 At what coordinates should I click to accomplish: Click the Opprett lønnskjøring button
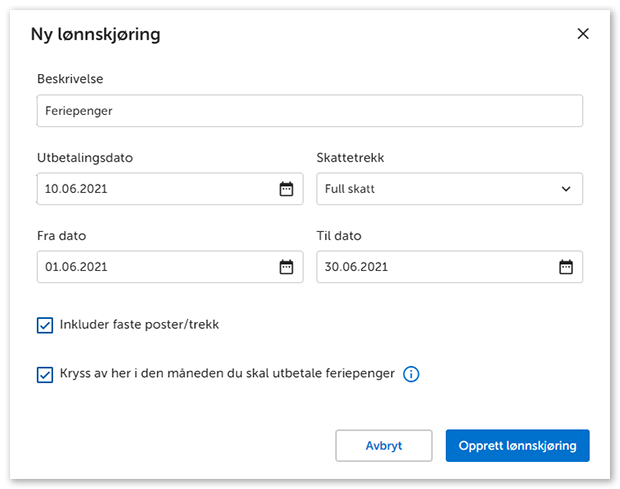pyautogui.click(x=517, y=446)
